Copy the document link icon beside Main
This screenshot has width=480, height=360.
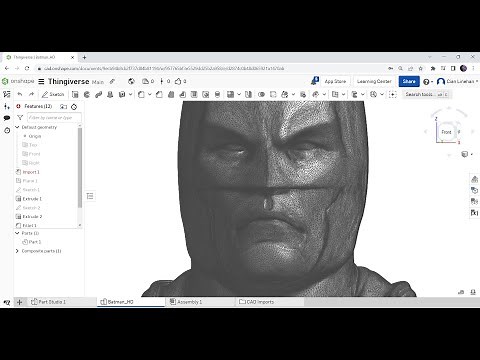coord(112,81)
